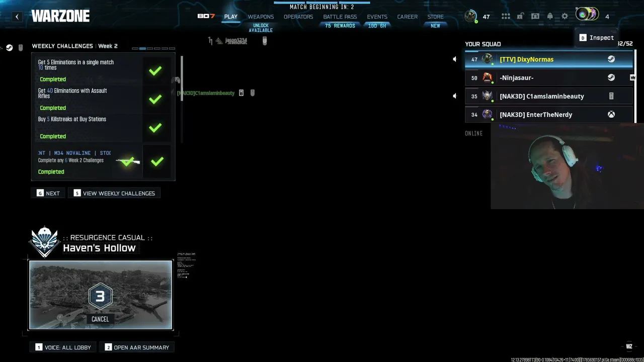The height and width of the screenshot is (362, 644).
Task: Click the Resurgence Casual mode emblem
Action: click(x=45, y=242)
